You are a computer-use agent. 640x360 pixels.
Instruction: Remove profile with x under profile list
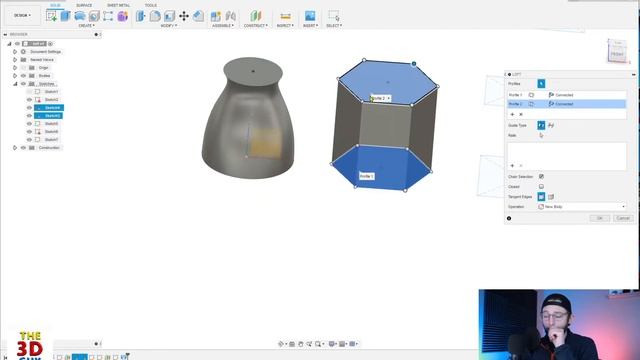pos(521,114)
